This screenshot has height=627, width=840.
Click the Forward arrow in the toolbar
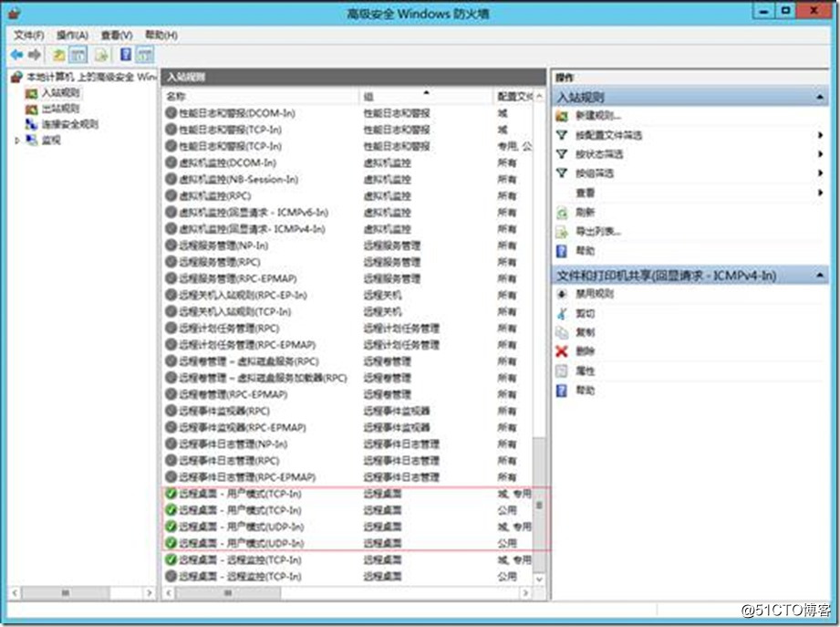pyautogui.click(x=35, y=55)
